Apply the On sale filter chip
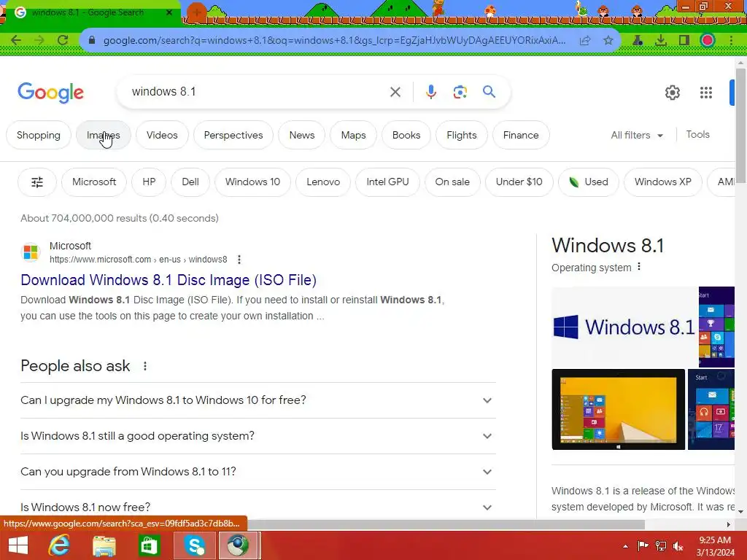The width and height of the screenshot is (747, 560). (x=452, y=182)
